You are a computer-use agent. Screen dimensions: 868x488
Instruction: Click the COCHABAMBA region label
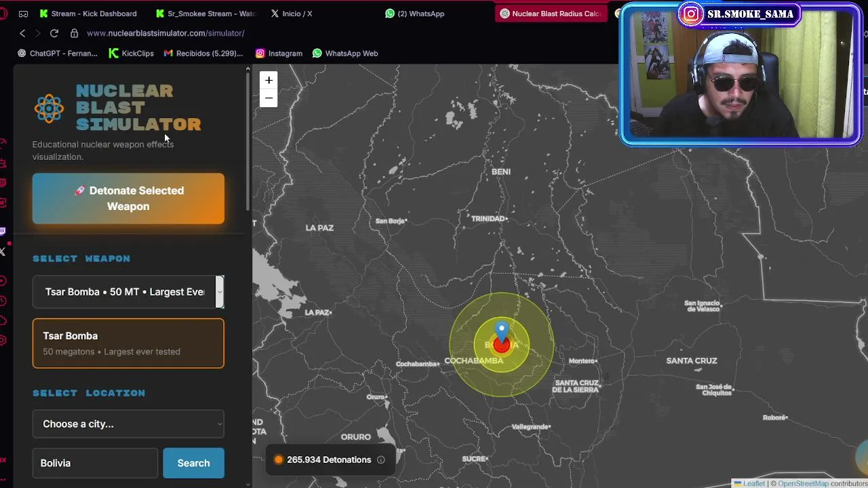pyautogui.click(x=474, y=361)
